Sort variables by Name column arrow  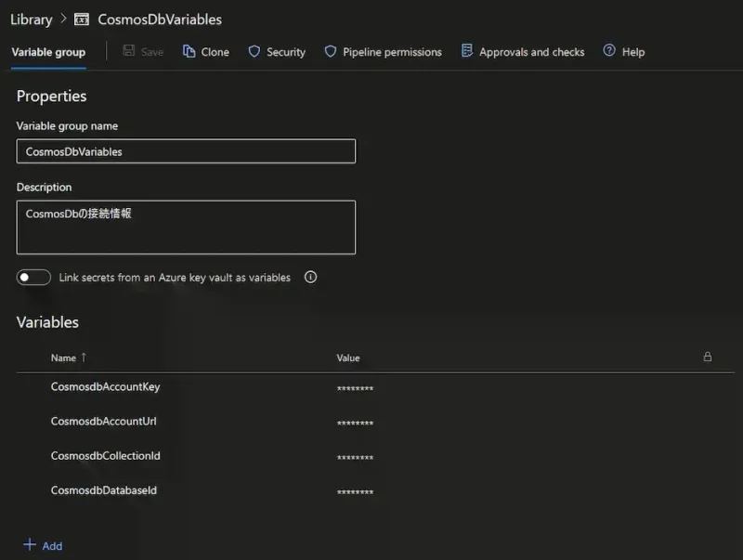82,358
